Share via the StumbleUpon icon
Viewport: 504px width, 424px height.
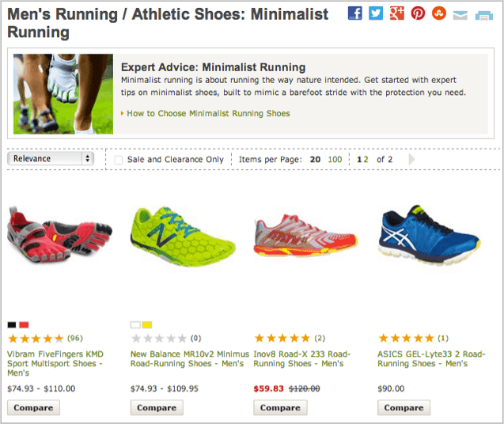pyautogui.click(x=439, y=13)
